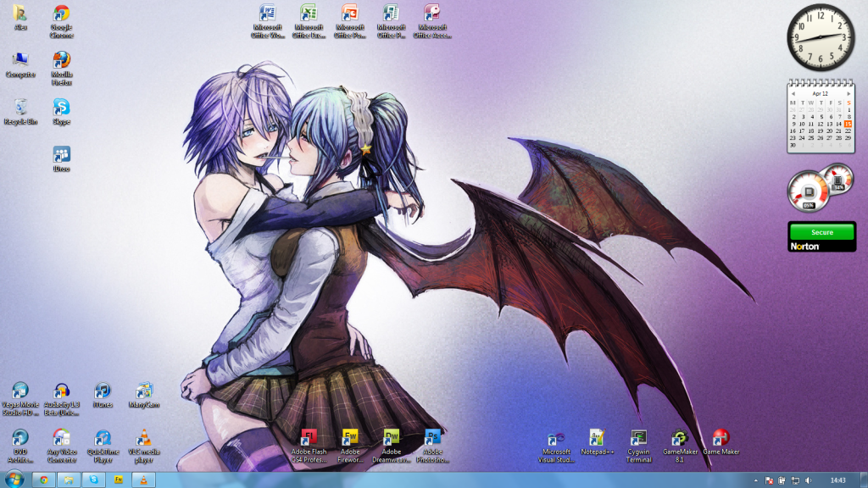This screenshot has width=868, height=488.
Task: Click the Norton Secure status button
Action: [x=822, y=232]
